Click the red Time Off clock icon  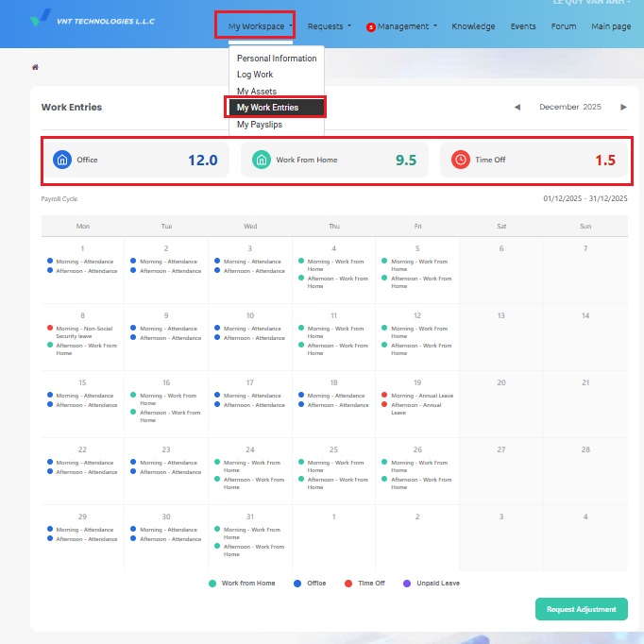[461, 160]
